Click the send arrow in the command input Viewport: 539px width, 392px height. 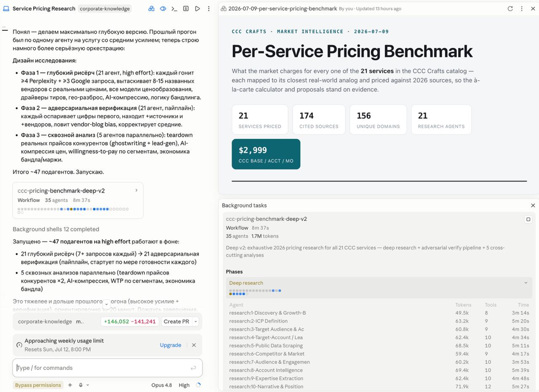193,368
